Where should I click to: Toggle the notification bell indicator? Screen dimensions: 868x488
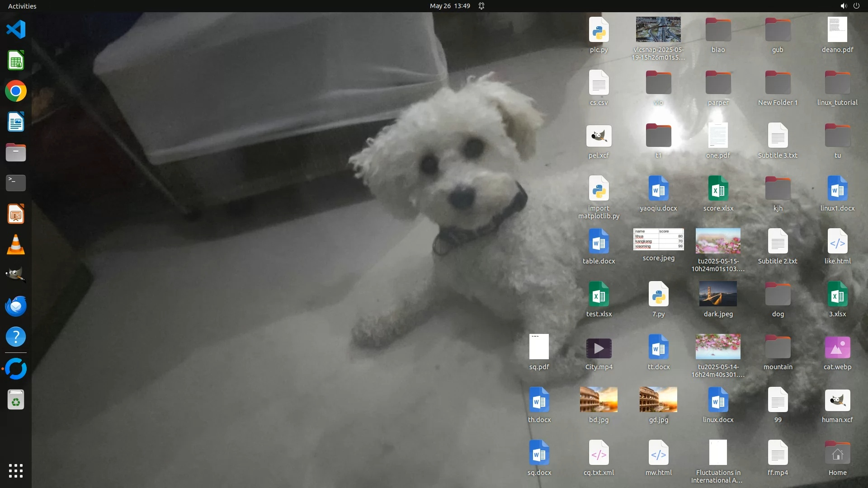(x=481, y=6)
